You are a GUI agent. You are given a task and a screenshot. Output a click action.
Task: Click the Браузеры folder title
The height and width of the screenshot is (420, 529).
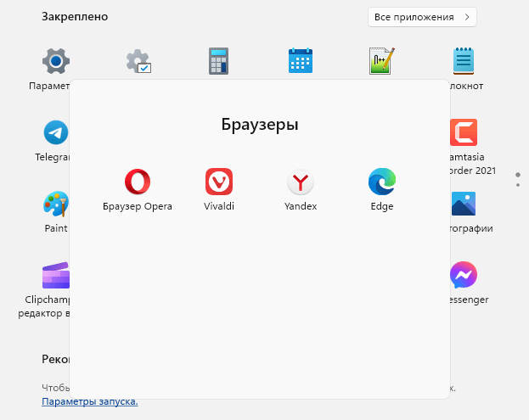(260, 125)
